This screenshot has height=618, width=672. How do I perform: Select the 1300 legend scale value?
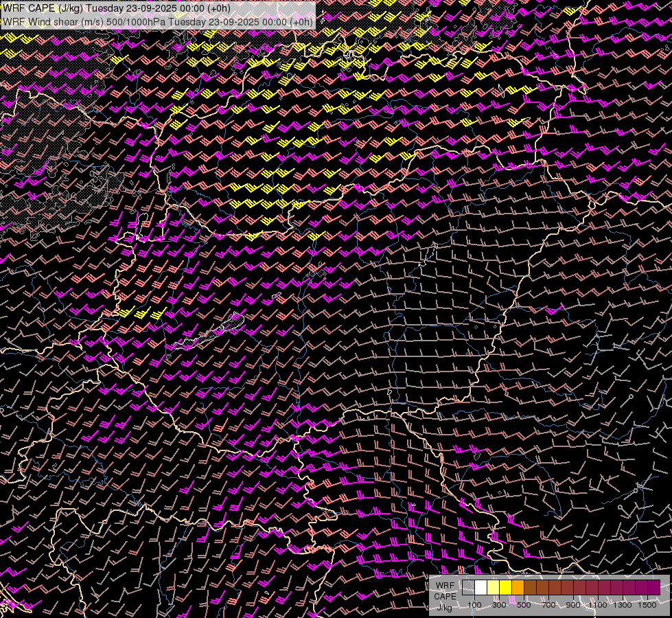pyautogui.click(x=623, y=605)
